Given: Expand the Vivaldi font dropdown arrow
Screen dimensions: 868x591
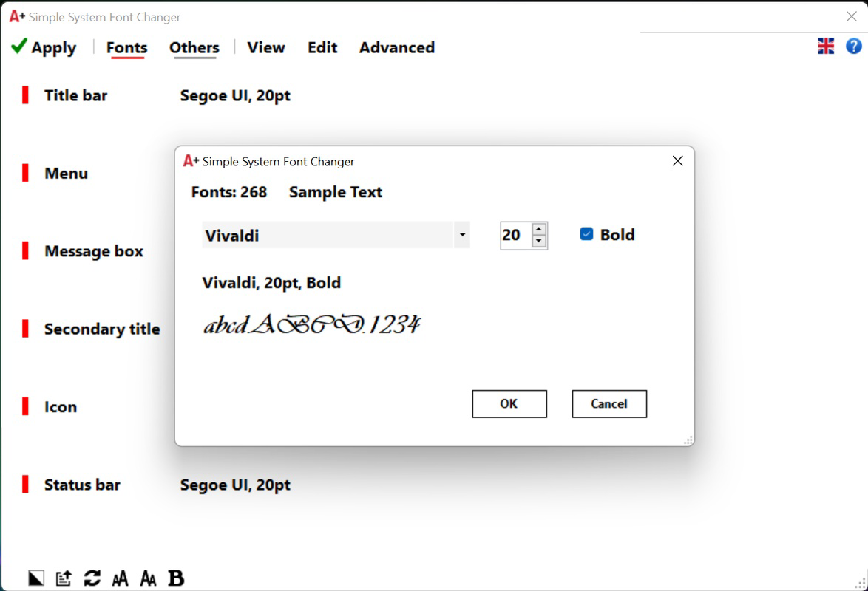Looking at the screenshot, I should point(462,235).
